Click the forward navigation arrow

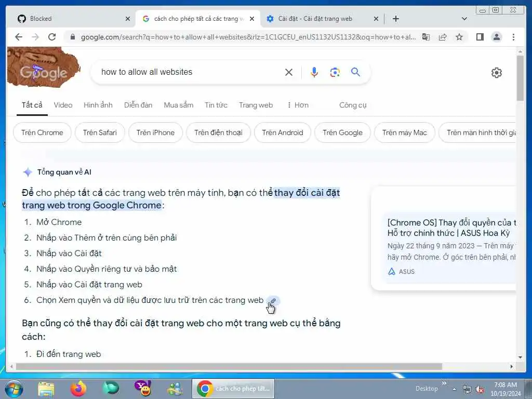35,37
